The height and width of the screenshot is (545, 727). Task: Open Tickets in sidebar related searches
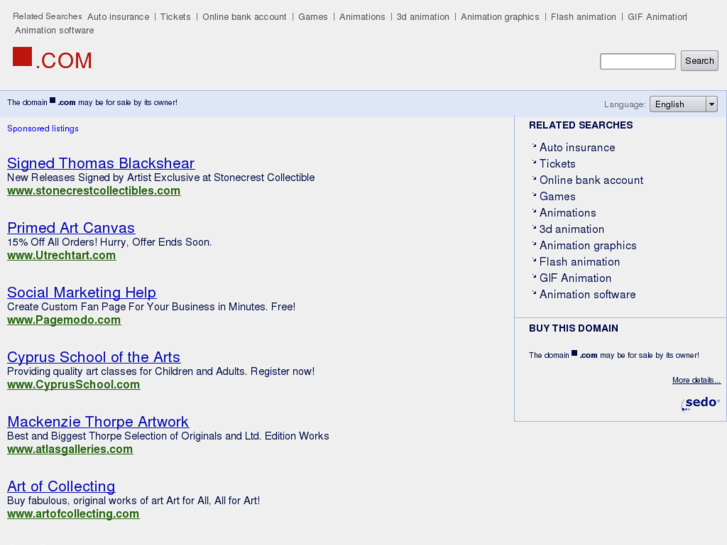(x=557, y=164)
